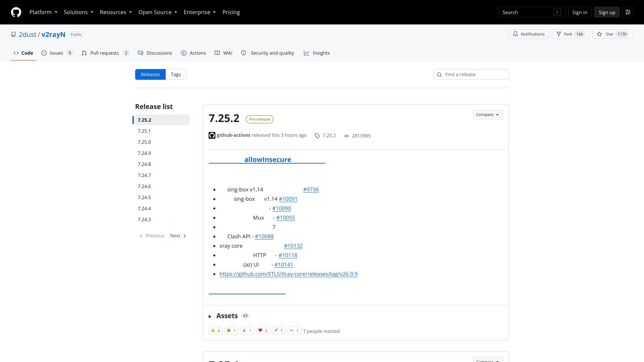
Task: Open the GitHub logo homepage
Action: tap(16, 12)
